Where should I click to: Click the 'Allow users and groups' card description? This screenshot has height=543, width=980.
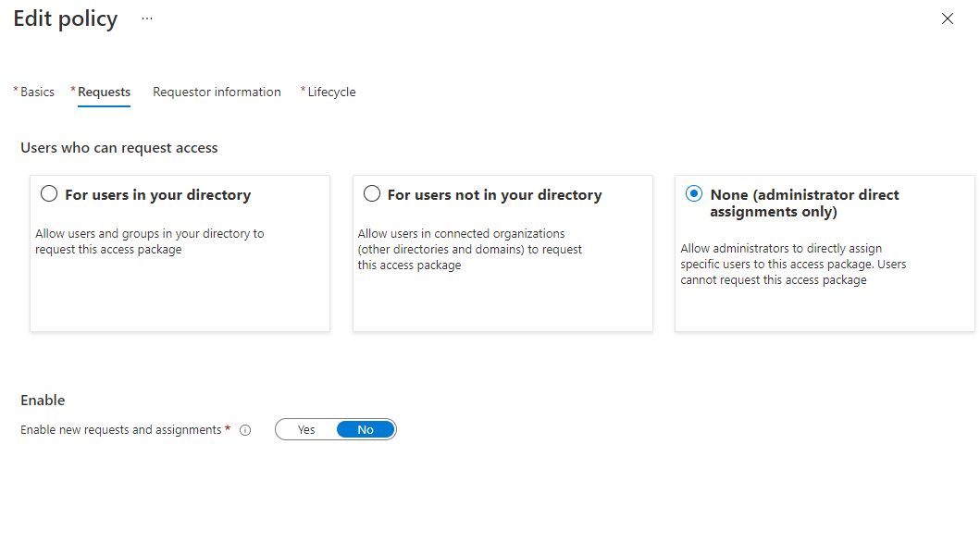pyautogui.click(x=149, y=241)
